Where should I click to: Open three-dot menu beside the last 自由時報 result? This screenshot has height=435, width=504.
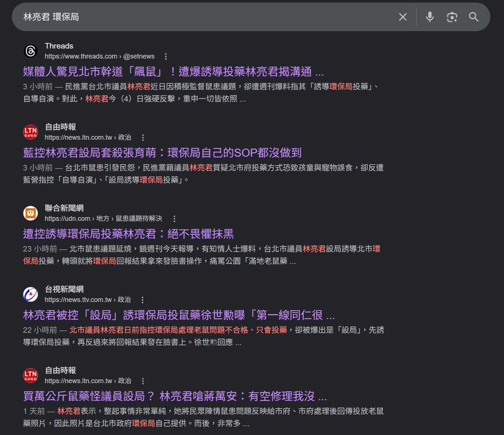point(143,381)
